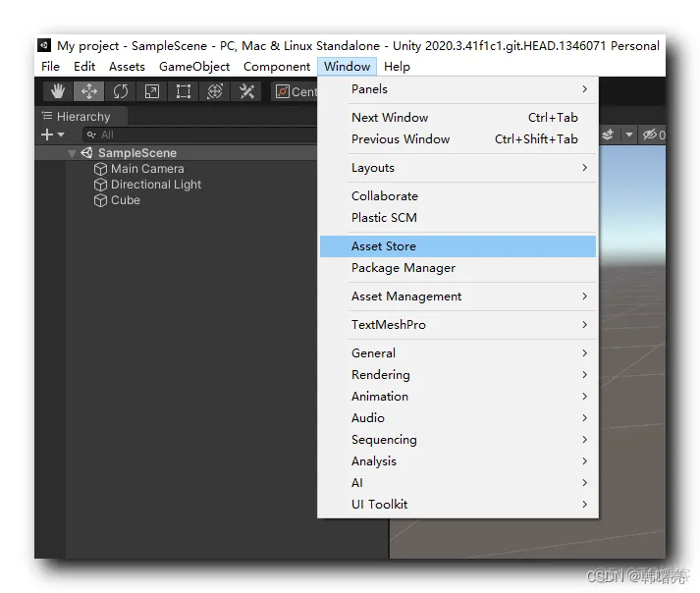Viewport: 700px width, 593px height.
Task: Expand the Sequencing submenu
Action: pos(458,440)
